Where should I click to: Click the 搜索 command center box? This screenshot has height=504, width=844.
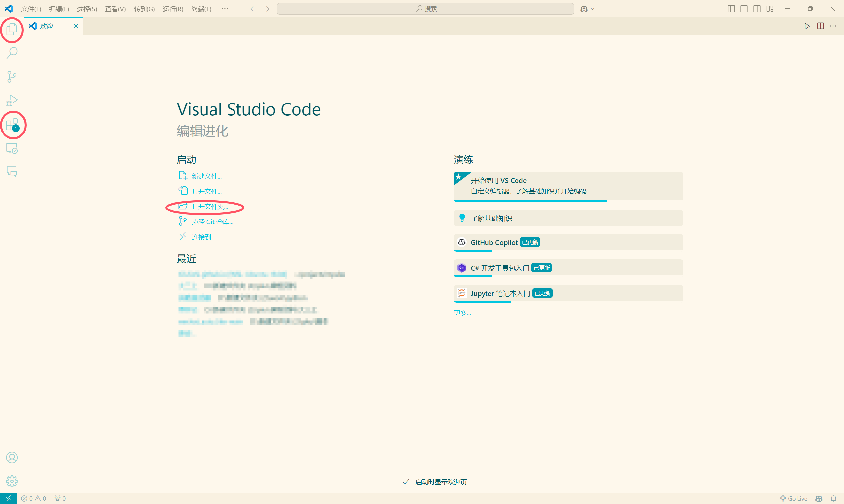(x=425, y=9)
